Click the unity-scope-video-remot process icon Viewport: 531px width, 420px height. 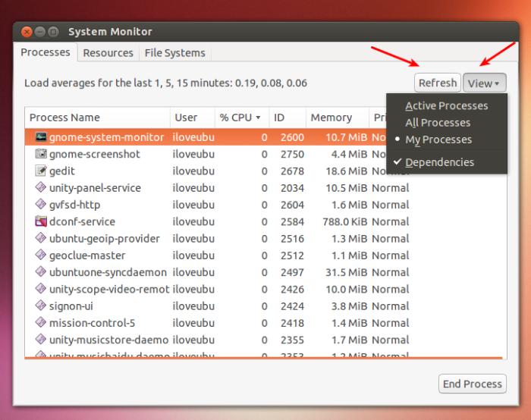(41, 289)
